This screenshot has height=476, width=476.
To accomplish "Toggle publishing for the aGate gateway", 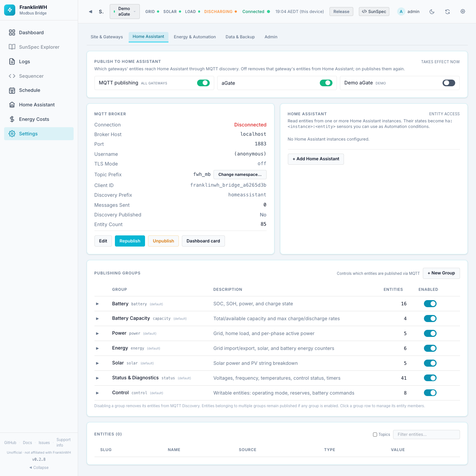I will (x=326, y=83).
